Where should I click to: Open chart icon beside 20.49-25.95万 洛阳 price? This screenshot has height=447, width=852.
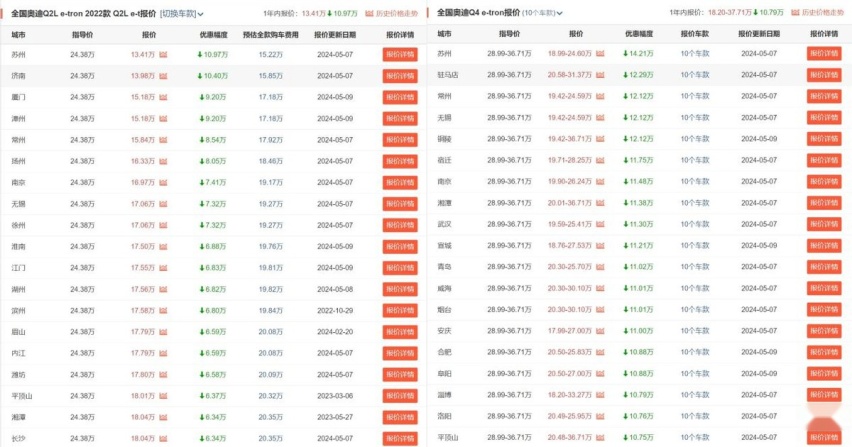(600, 416)
